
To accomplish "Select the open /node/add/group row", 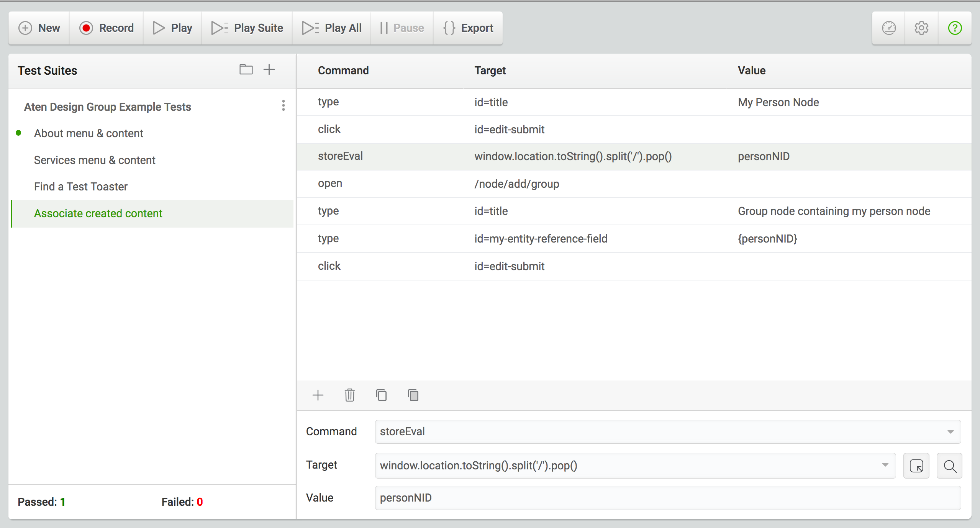I will 634,184.
